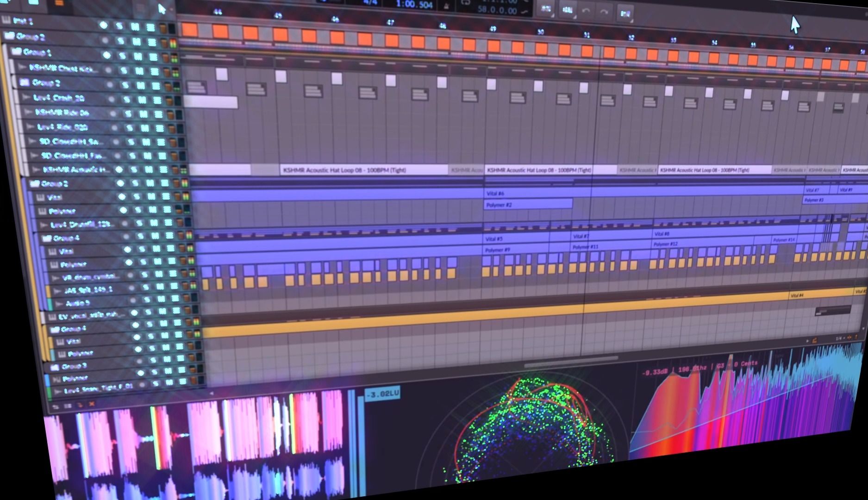
Task: Open the tool dropdown arrow beside the pointer tool
Action: click(172, 10)
